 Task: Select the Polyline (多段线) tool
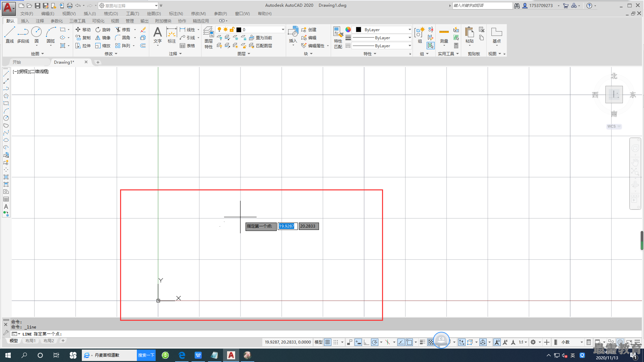point(23,35)
